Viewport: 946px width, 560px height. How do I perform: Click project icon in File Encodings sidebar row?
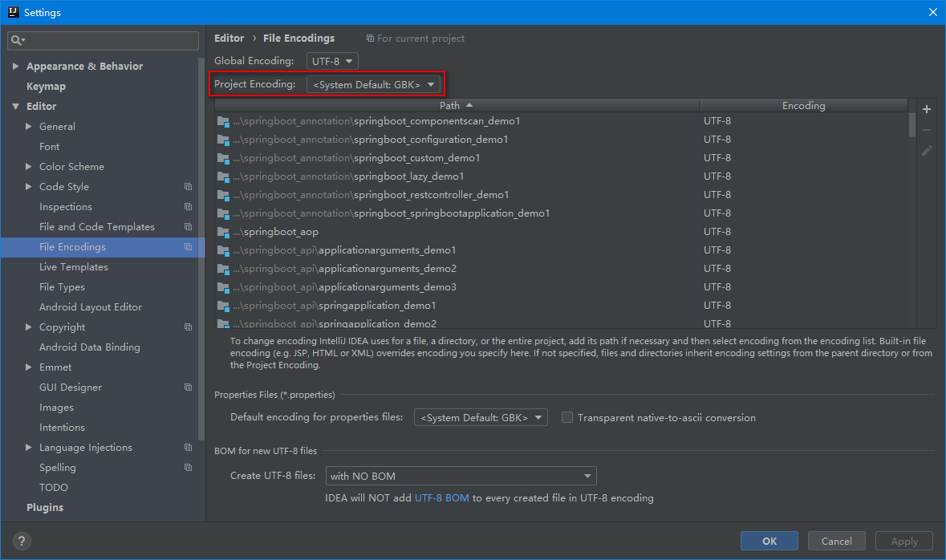pyautogui.click(x=189, y=247)
